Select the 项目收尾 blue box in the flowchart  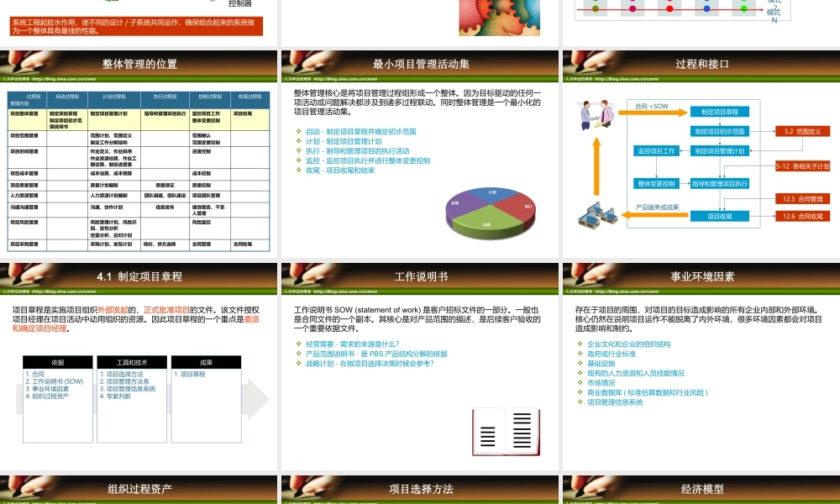720,216
